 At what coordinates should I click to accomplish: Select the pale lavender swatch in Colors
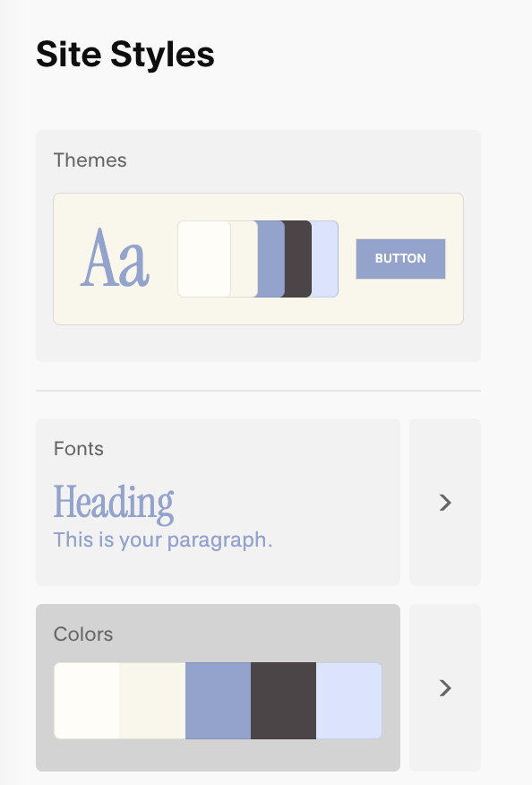coord(348,701)
